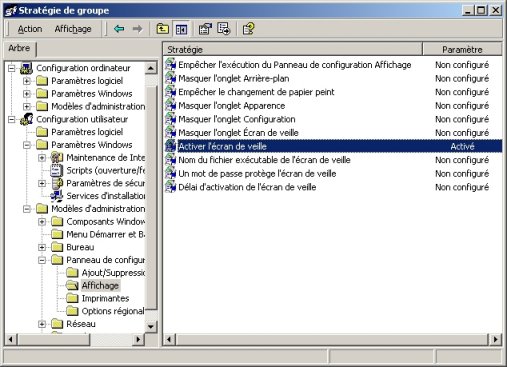The height and width of the screenshot is (367, 507).
Task: Click the policy list scroll left arrow
Action: pos(169,339)
